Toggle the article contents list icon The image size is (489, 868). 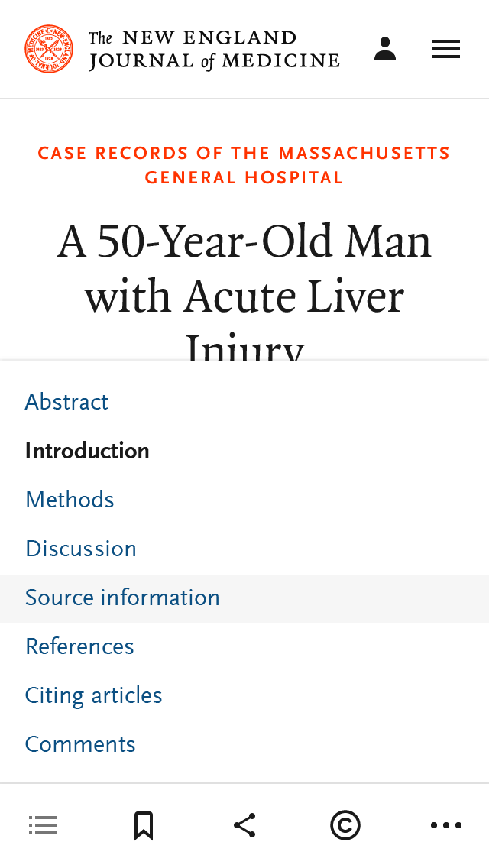43,825
